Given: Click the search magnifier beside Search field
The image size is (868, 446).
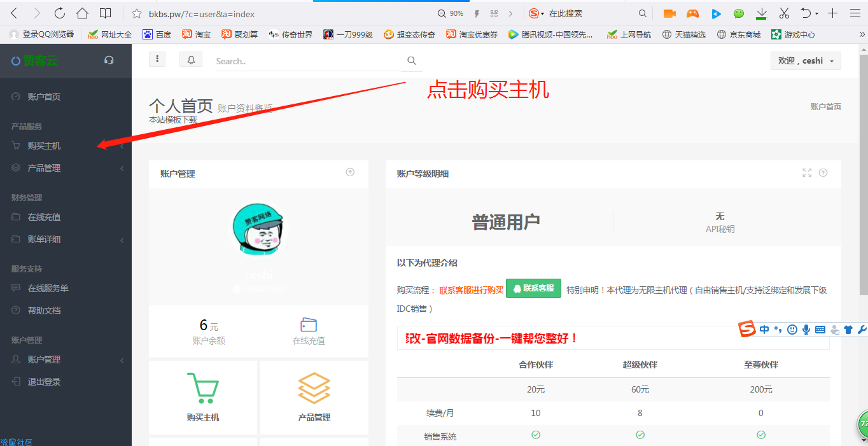Looking at the screenshot, I should click(x=412, y=60).
